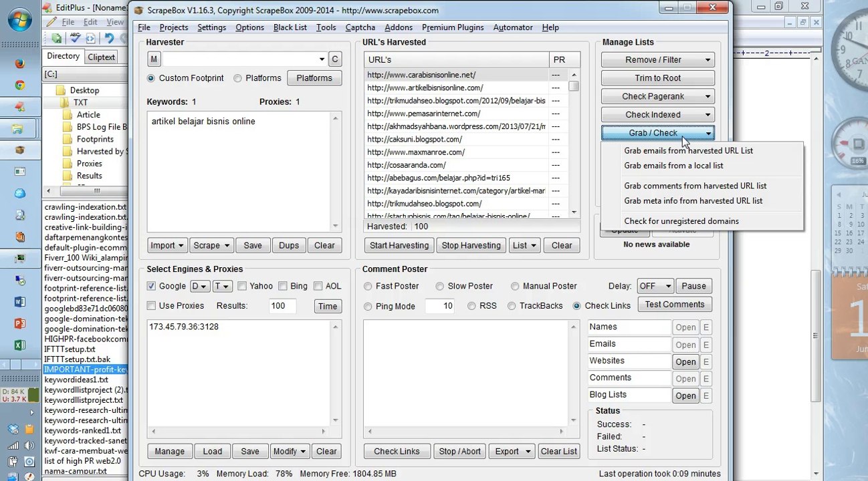This screenshot has height=481, width=868.
Task: Choose Grab emails from harvested URL List
Action: click(688, 150)
